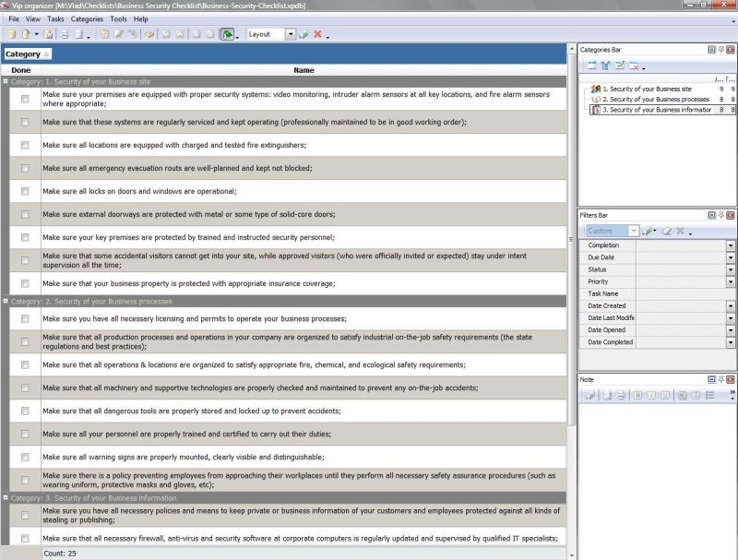738x560 pixels.
Task: Mark the licensing and permits task done
Action: pyautogui.click(x=25, y=319)
